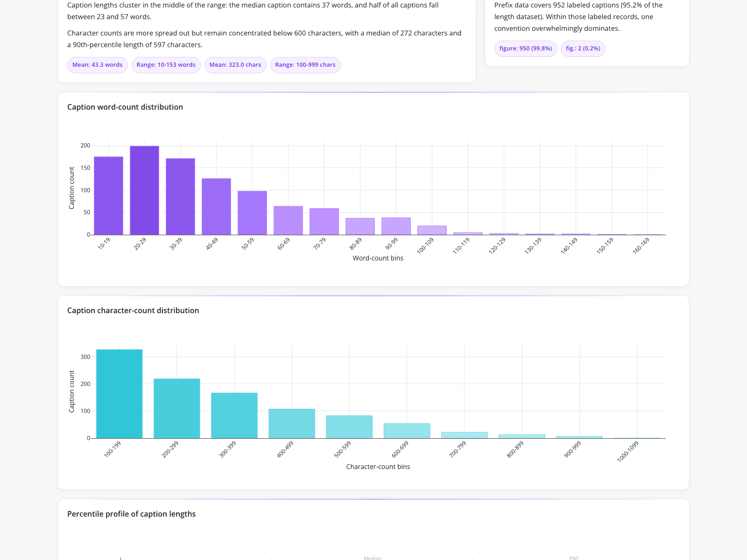Click the 30-39 word-count bar
Screen dimensions: 747x560
coord(180,196)
